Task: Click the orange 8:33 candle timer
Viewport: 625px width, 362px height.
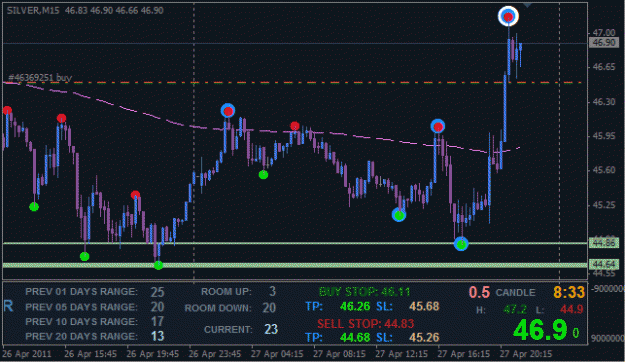Action: pyautogui.click(x=569, y=292)
